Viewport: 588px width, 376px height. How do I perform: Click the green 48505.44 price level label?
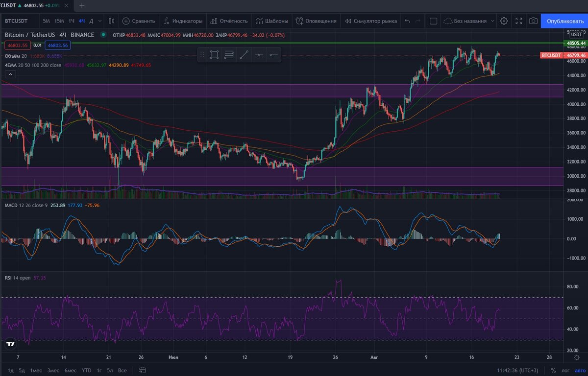point(576,43)
